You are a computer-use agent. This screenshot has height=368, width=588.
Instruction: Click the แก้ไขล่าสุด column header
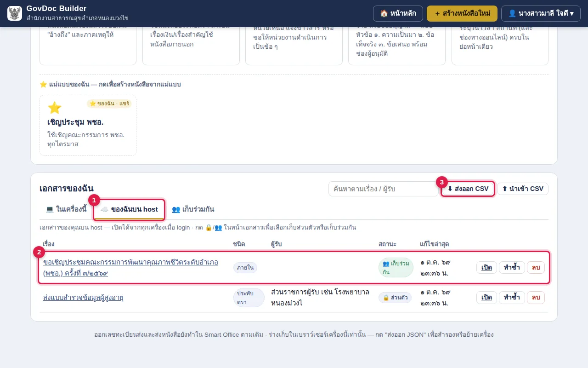click(x=434, y=244)
